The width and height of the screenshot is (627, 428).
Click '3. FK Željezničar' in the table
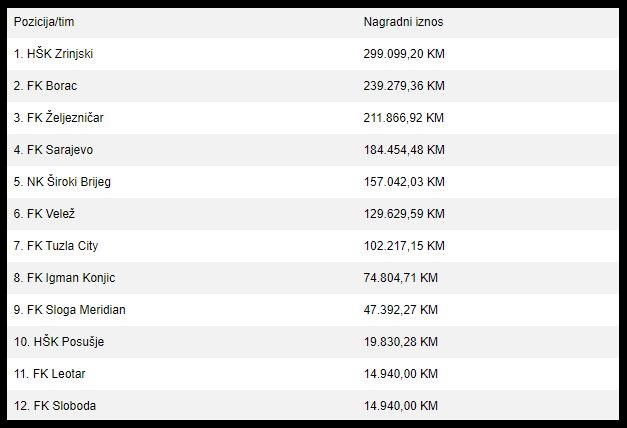coord(58,118)
